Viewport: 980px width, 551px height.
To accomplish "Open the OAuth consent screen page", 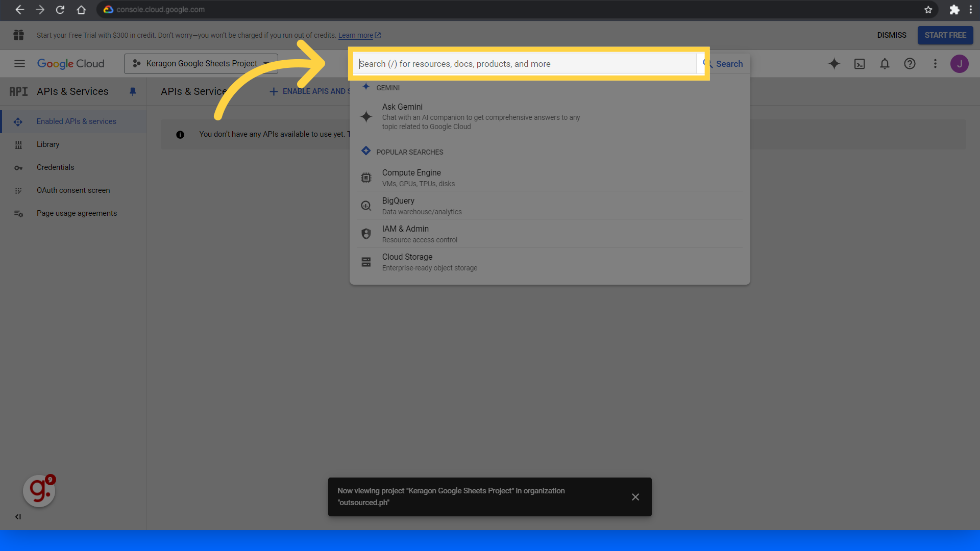I will click(x=73, y=190).
